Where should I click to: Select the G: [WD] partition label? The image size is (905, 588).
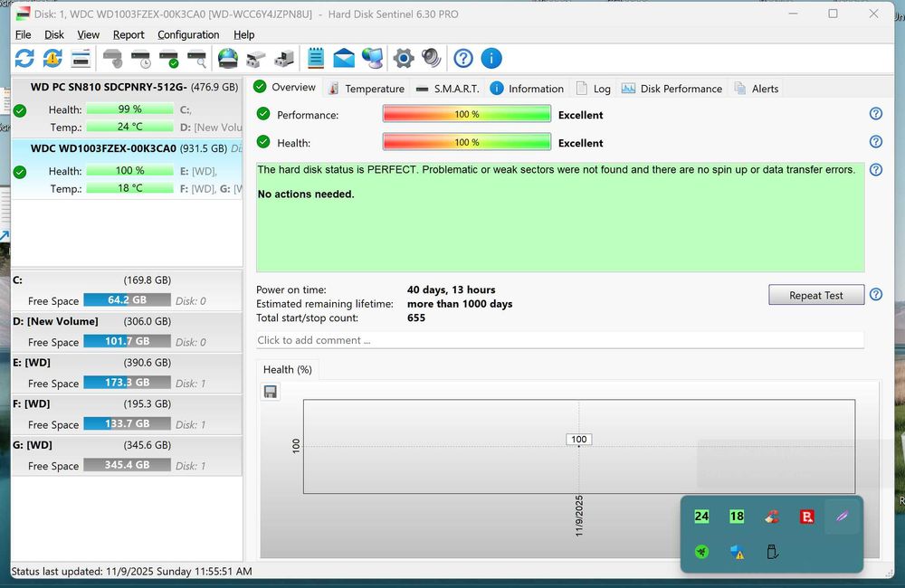point(33,445)
